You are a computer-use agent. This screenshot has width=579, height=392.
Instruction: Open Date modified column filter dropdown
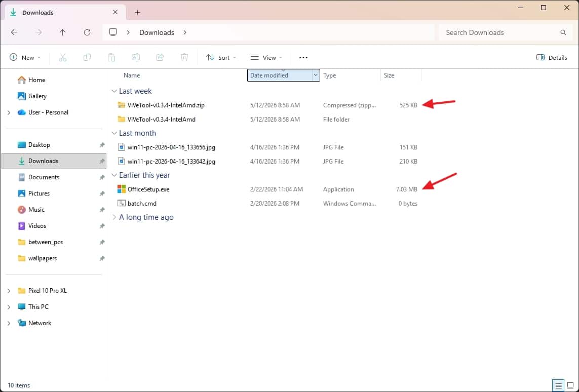click(316, 75)
